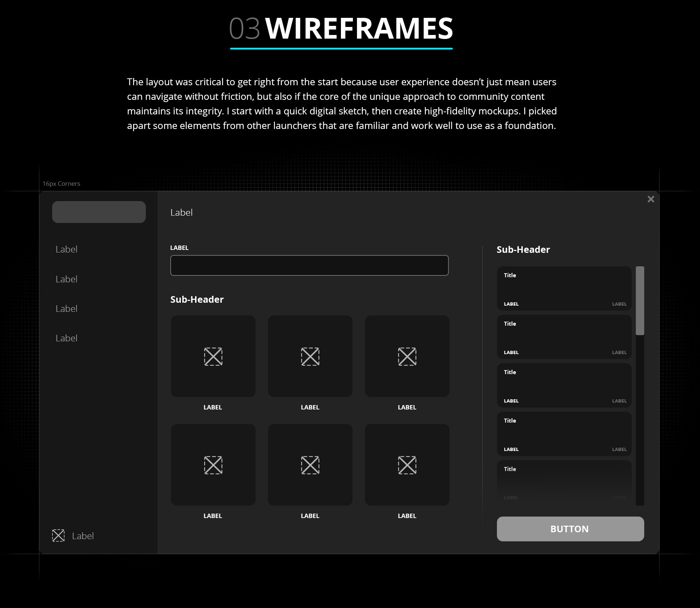Click the close X icon in the top-right corner

(x=651, y=199)
